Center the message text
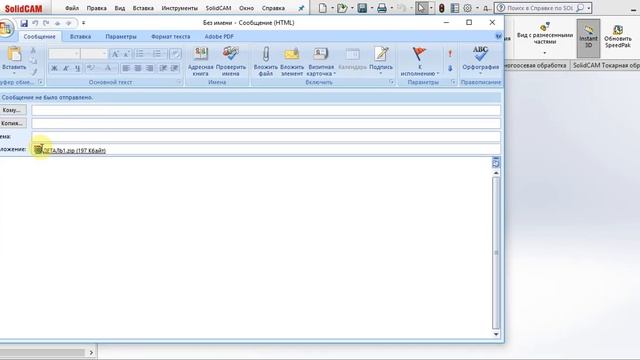Image resolution: width=640 pixels, height=360 pixels. tap(138, 68)
